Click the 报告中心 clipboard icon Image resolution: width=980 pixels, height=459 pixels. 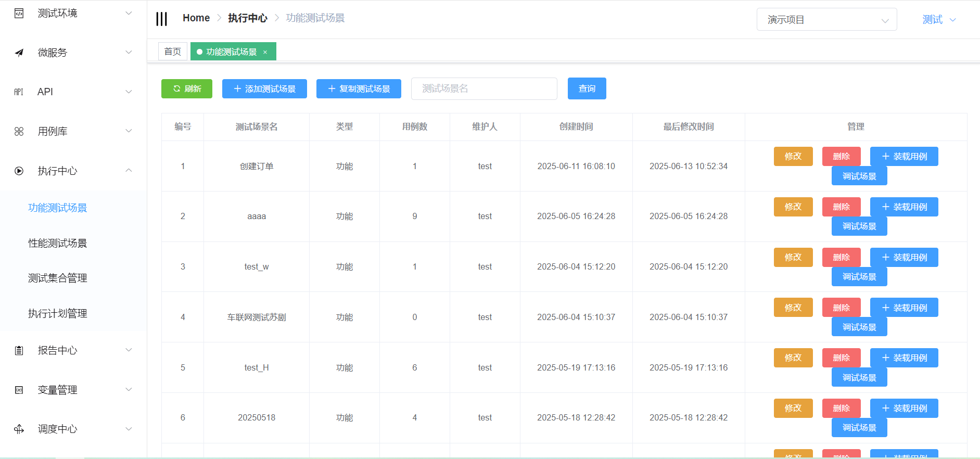click(x=19, y=351)
